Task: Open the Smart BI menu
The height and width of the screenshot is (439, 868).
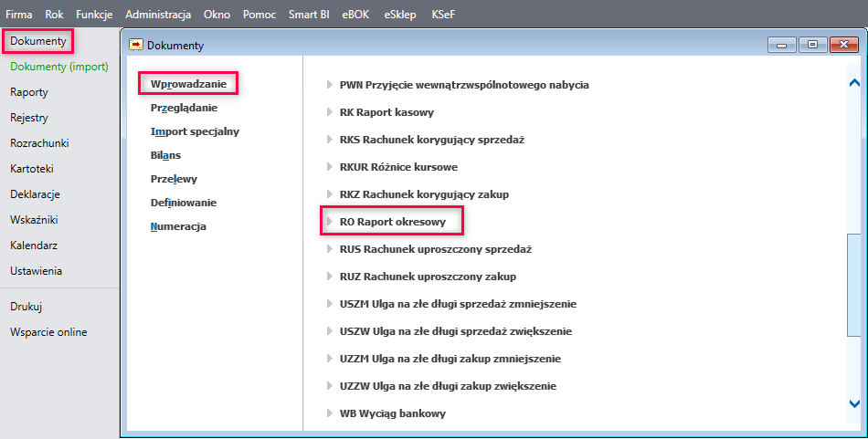Action: (309, 15)
